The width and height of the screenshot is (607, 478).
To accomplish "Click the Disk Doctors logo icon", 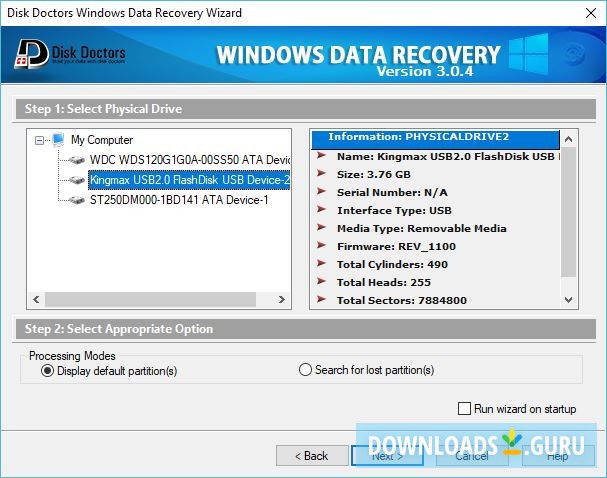I will [x=32, y=54].
